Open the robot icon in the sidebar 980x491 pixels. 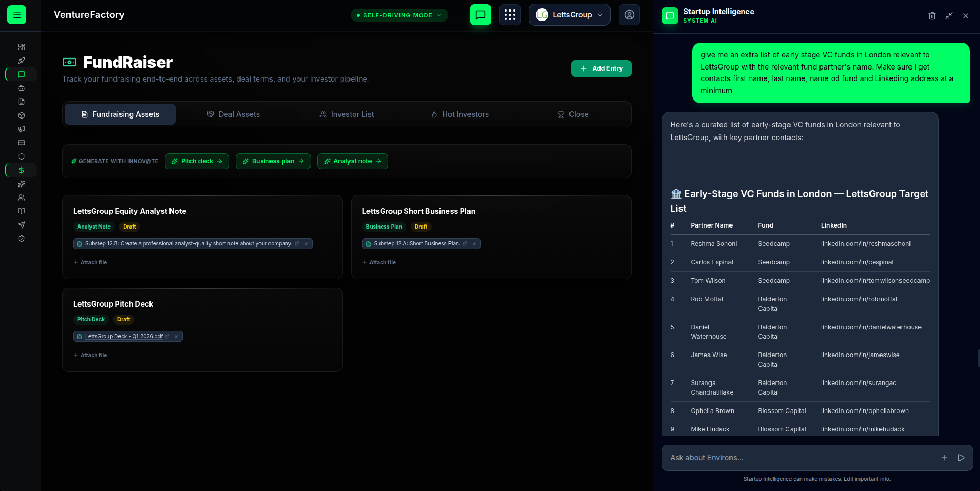click(x=22, y=88)
